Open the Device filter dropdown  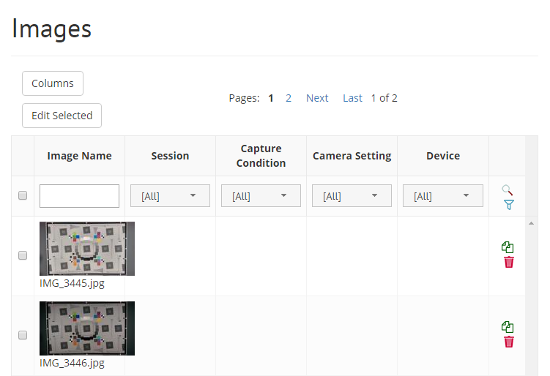click(443, 196)
